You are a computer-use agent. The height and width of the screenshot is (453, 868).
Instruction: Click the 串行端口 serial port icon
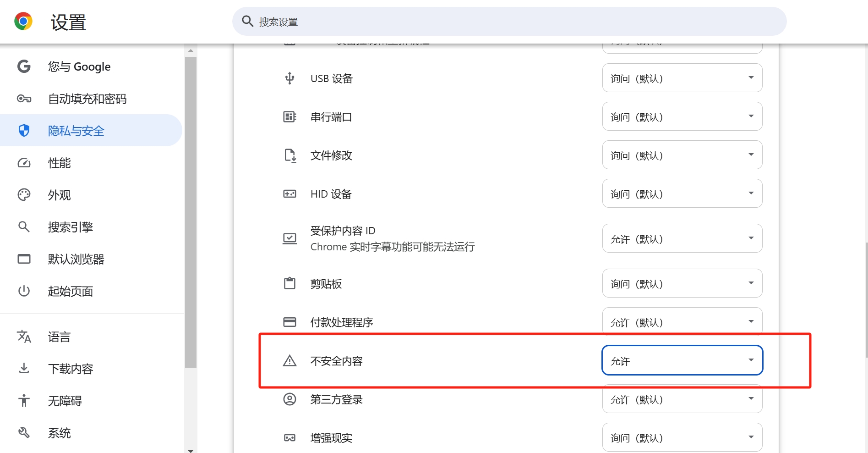289,117
